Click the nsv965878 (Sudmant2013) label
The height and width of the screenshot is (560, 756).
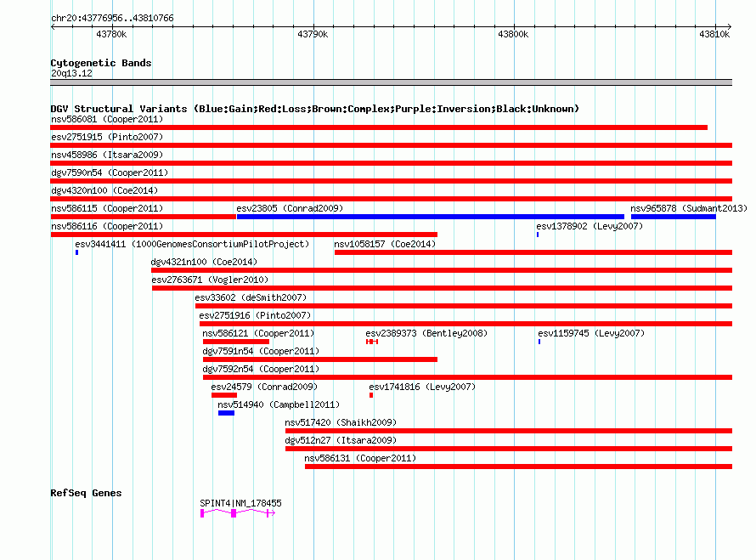click(x=689, y=208)
